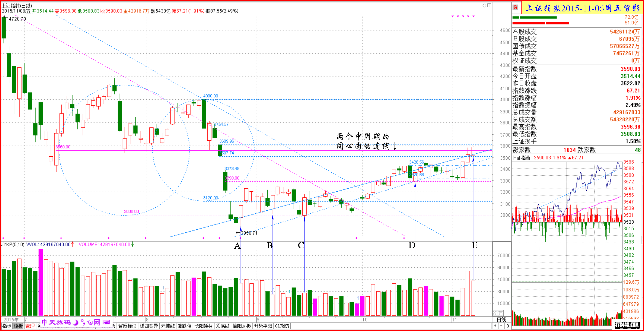Screen dimensions: 644x331
Task: Click the 0 reset zoom button
Action: tap(507, 326)
